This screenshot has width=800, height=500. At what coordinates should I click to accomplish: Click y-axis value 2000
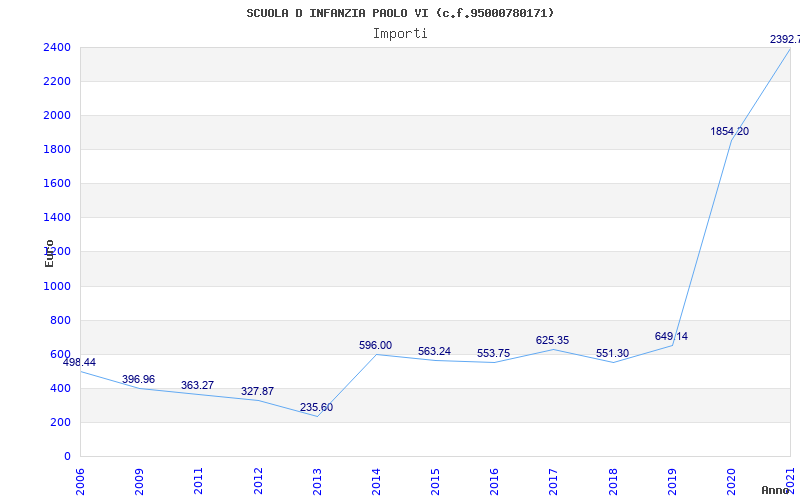[57, 115]
